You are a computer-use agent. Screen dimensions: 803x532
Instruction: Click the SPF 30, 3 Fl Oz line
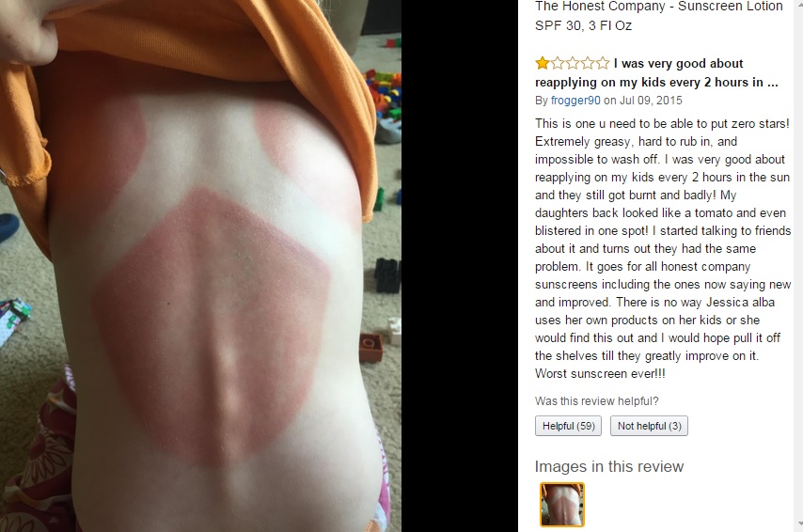click(583, 25)
